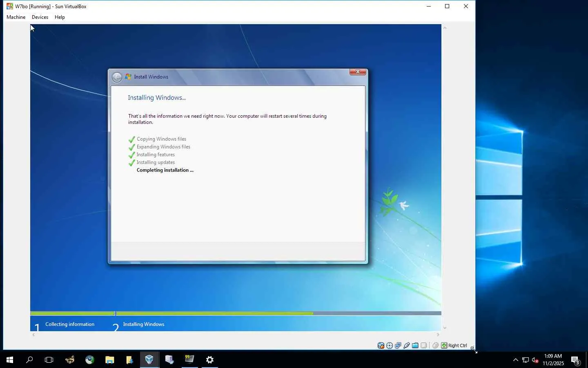Screen dimensions: 588x368
Task: Click the Windows flag icon in installer title
Action: click(128, 77)
